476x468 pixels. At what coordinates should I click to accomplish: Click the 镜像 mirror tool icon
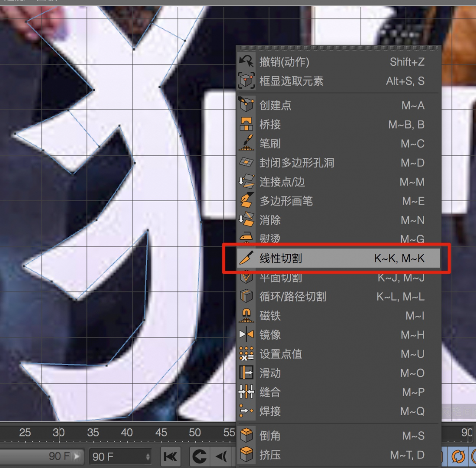point(246,335)
